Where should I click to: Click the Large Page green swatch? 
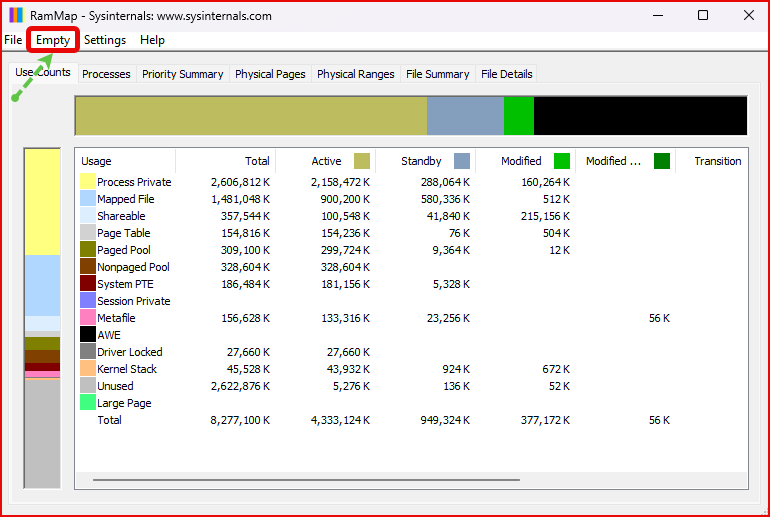click(x=88, y=403)
